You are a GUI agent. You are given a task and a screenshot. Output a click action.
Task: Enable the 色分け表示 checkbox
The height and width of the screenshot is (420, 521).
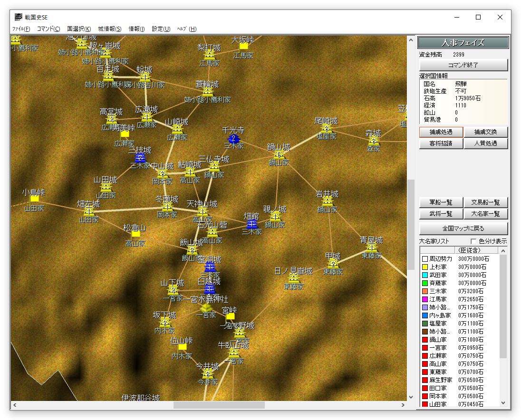[x=473, y=241]
